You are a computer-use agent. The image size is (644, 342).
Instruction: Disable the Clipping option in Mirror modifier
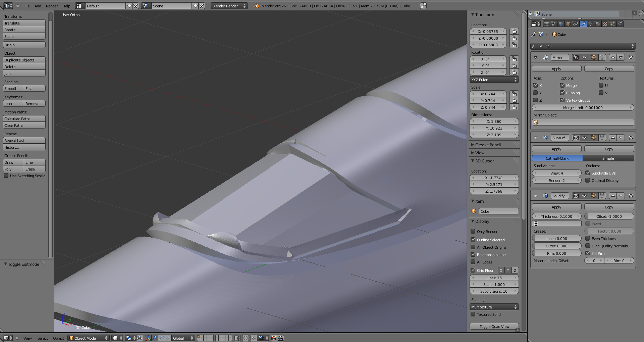562,93
